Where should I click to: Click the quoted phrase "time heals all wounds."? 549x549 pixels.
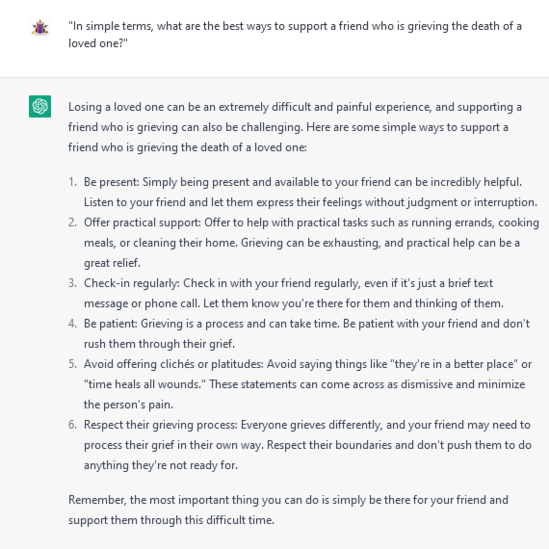[145, 384]
